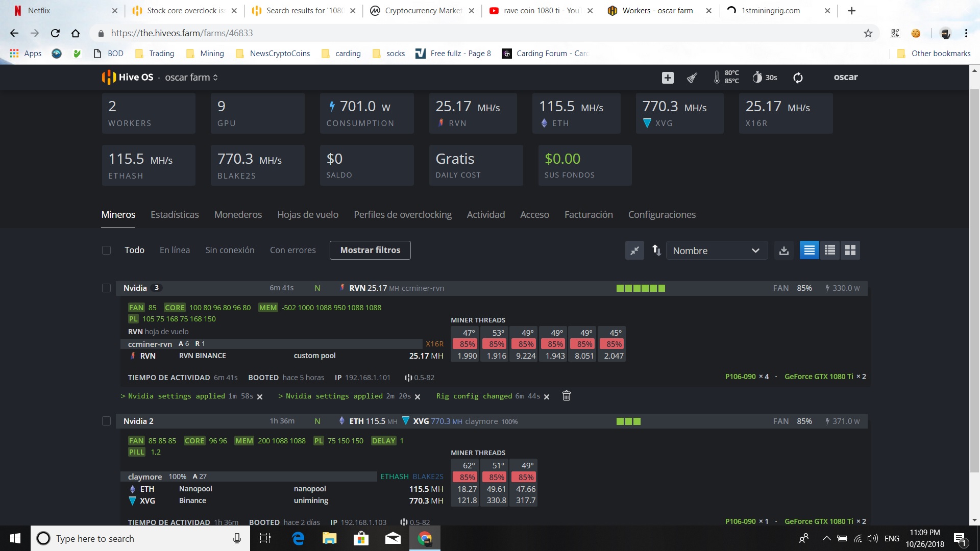Open temperature thresholds thermometer icon
Image resolution: width=980 pixels, height=551 pixels.
[726, 77]
